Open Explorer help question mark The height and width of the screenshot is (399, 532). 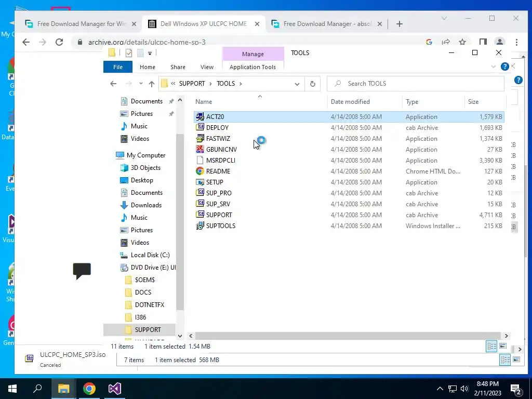pos(504,67)
